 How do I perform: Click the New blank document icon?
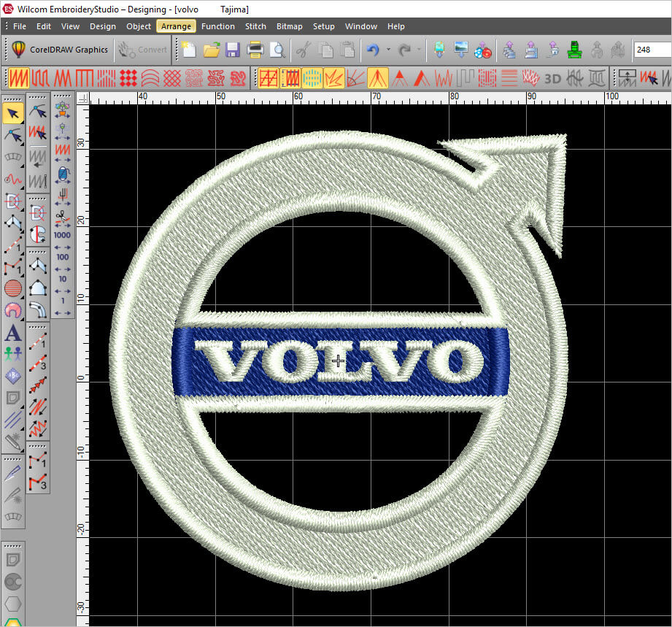tap(189, 50)
